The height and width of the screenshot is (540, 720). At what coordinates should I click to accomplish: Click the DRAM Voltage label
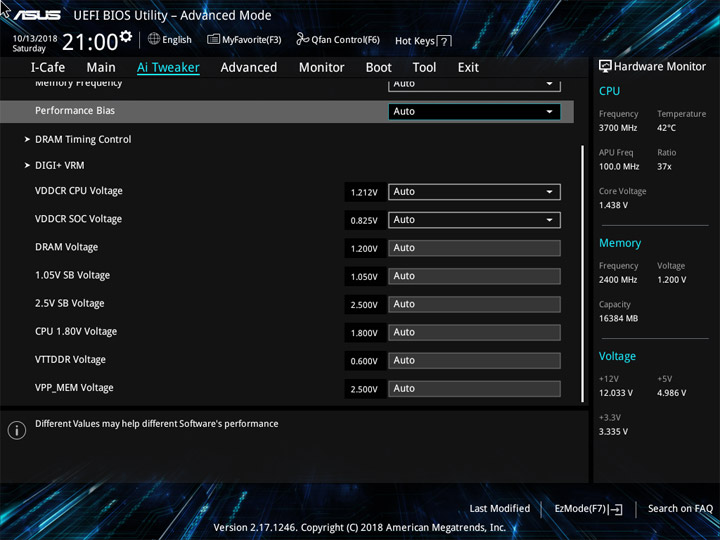coord(67,247)
